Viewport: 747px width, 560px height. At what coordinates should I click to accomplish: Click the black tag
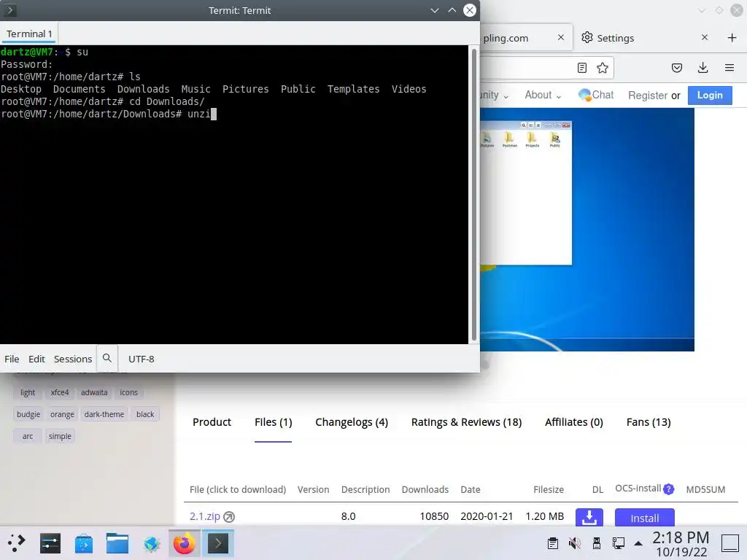click(x=145, y=414)
